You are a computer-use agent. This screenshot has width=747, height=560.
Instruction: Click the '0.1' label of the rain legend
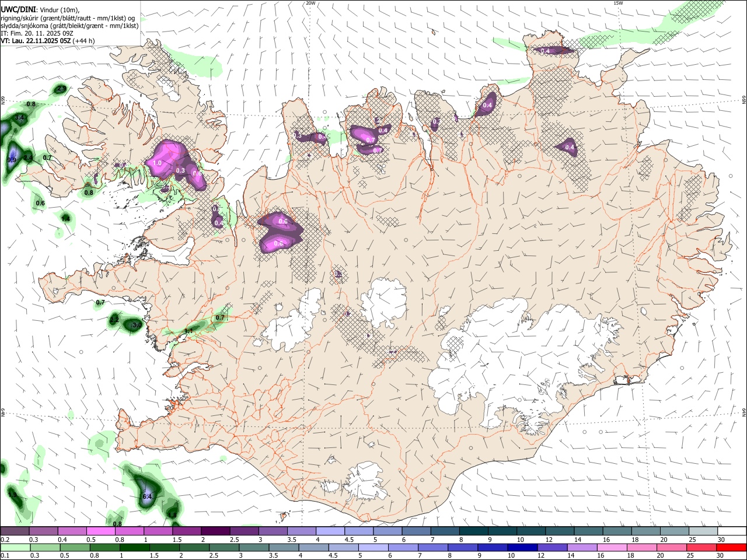point(5,555)
